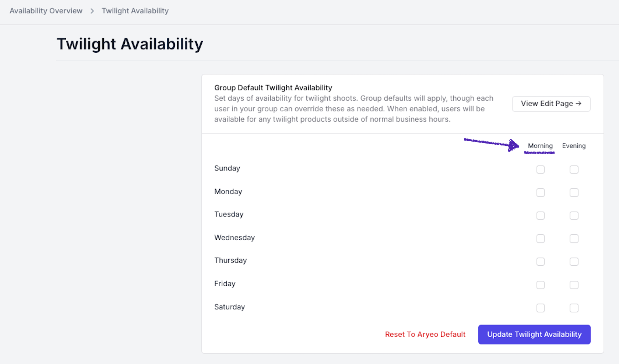Enable Sunday evening twilight checkbox
The height and width of the screenshot is (364, 619).
(x=574, y=169)
